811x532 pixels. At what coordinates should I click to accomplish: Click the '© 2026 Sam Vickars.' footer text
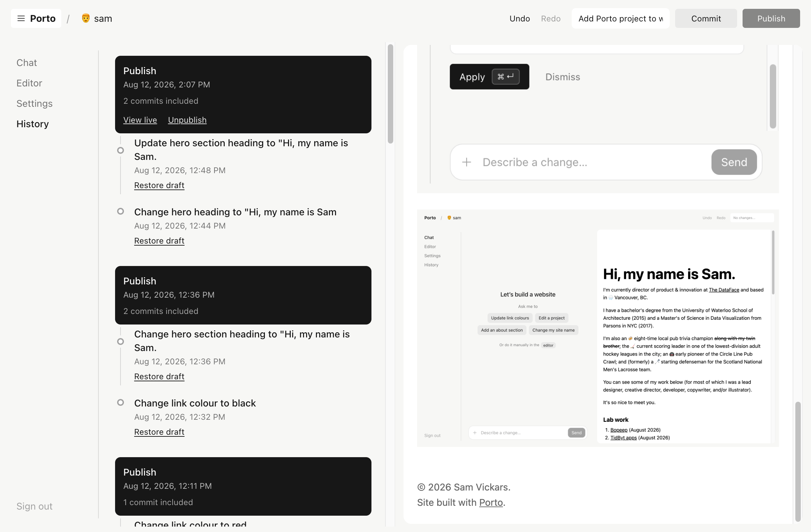click(x=463, y=487)
